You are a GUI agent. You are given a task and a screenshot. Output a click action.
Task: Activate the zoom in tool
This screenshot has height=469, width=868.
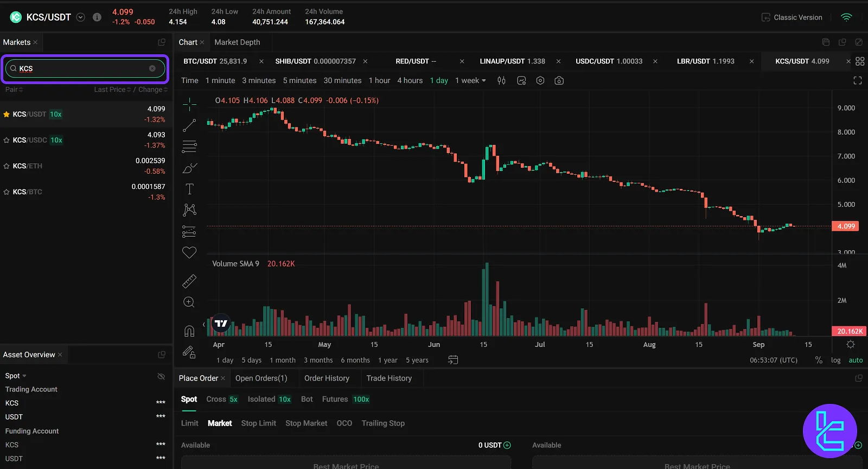point(189,302)
